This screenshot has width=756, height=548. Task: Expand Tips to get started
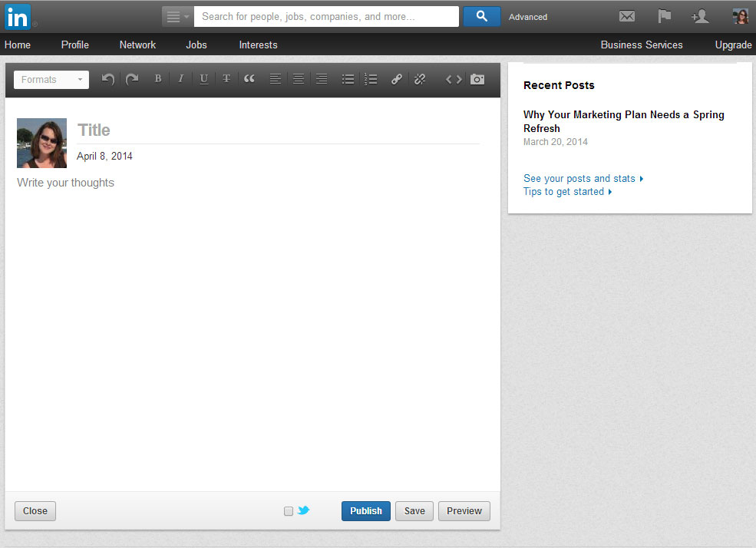point(563,192)
